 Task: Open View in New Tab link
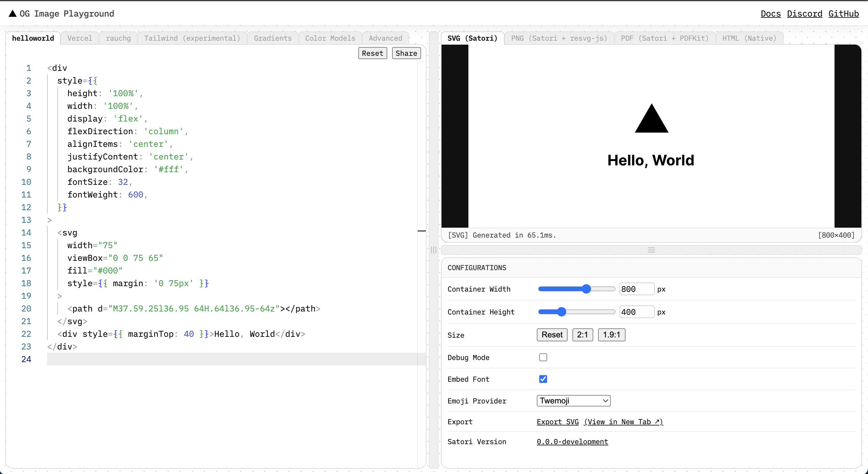[623, 422]
